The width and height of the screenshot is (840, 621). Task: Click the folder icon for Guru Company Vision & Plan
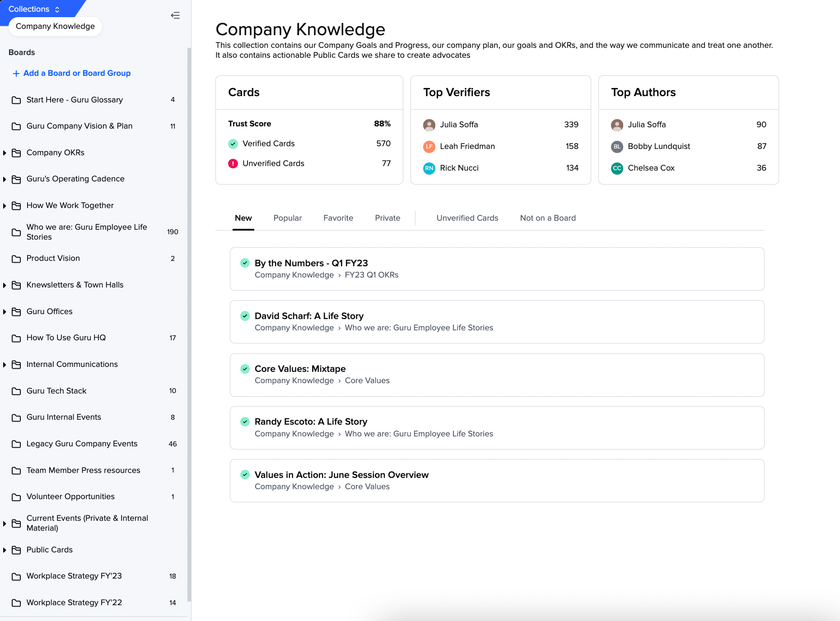pyautogui.click(x=16, y=126)
